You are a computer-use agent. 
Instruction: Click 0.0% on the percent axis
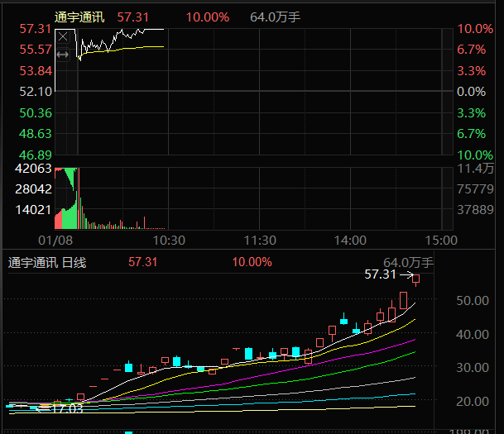click(471, 92)
